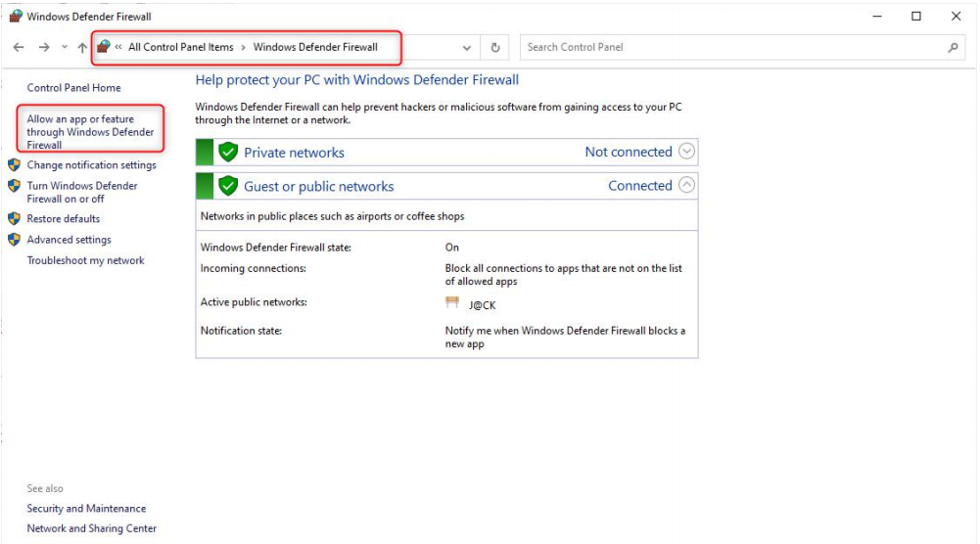The image size is (980, 544).
Task: Open Advanced settings
Action: tap(69, 239)
